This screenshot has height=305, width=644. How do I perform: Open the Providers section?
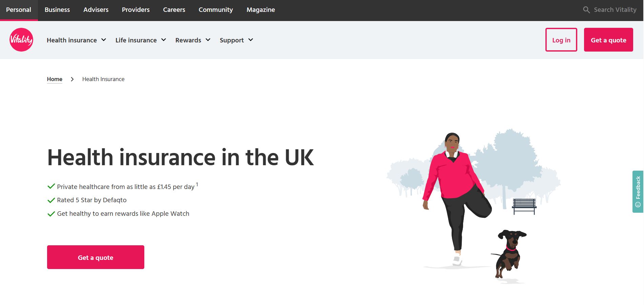click(136, 10)
